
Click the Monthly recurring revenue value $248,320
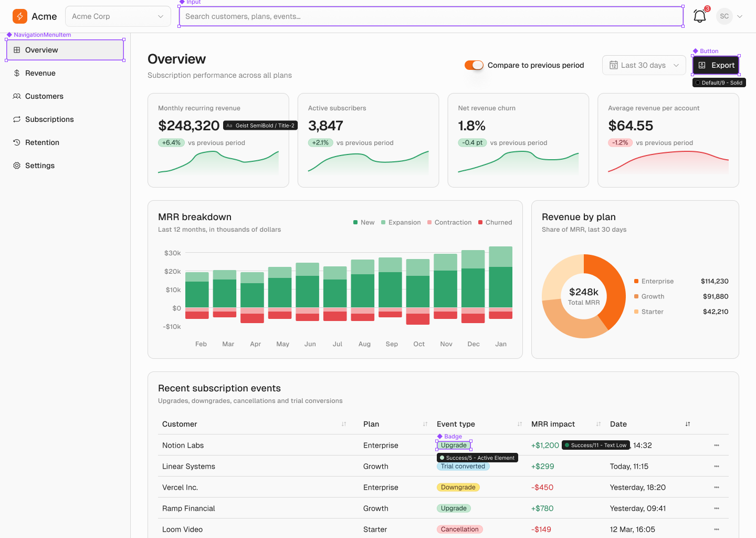[189, 126]
